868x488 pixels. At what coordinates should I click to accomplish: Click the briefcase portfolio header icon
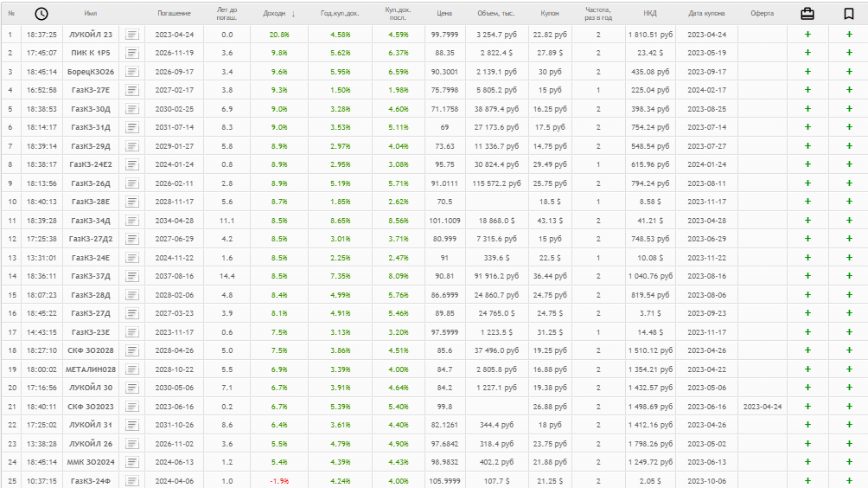pos(807,14)
